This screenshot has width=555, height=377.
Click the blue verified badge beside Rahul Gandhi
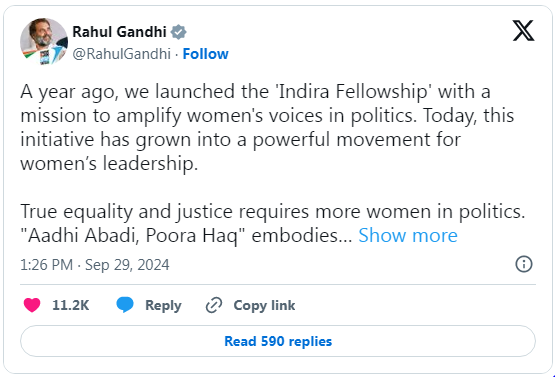coord(178,32)
